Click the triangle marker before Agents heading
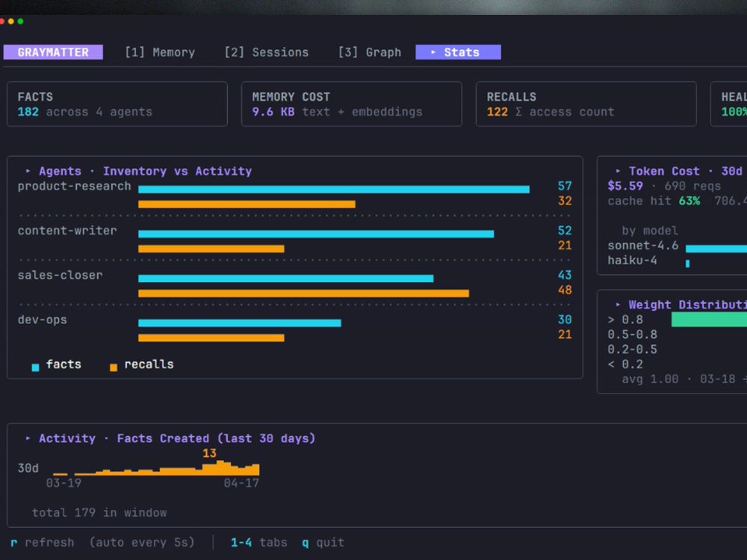This screenshot has height=560, width=747. click(x=28, y=171)
